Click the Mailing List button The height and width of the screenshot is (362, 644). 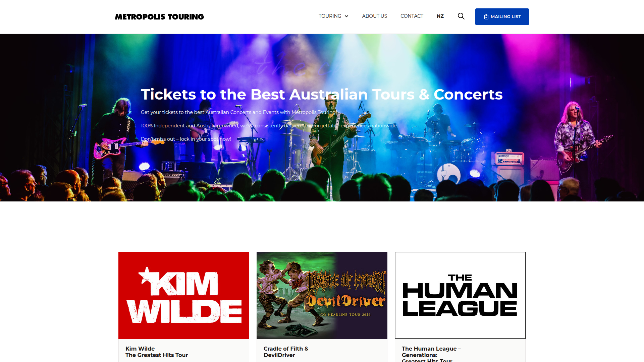click(x=502, y=17)
